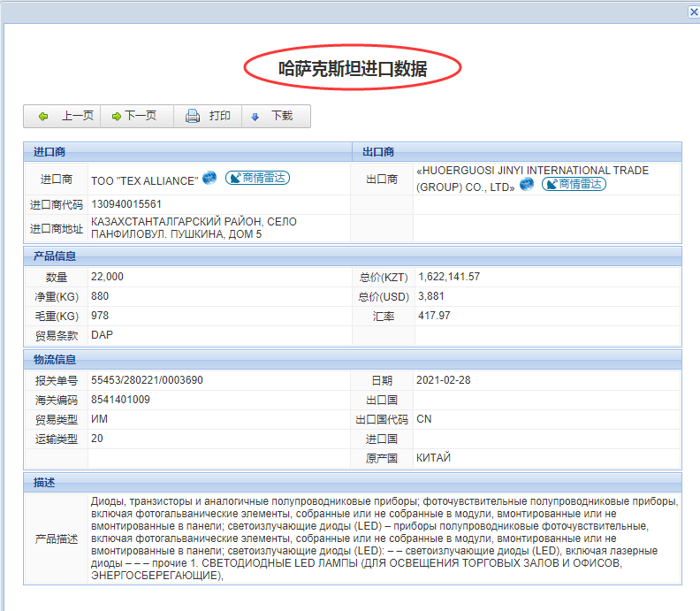Click net weight value 880

(x=100, y=296)
